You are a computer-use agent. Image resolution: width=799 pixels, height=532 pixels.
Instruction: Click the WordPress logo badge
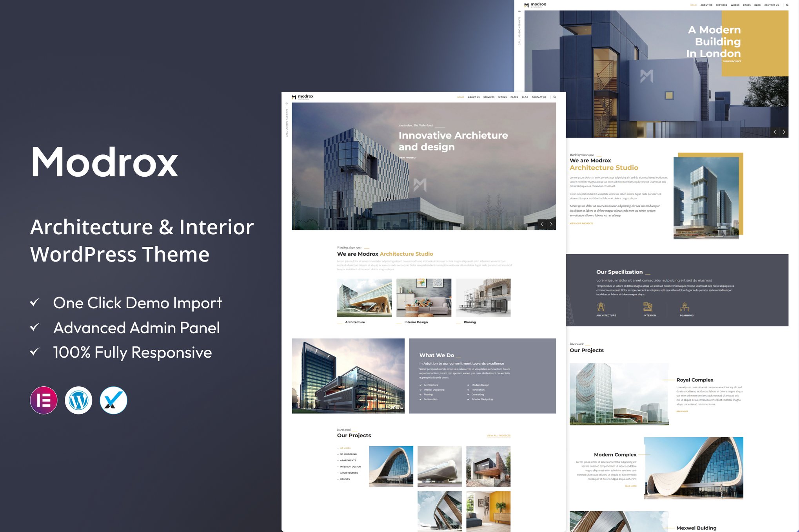point(79,400)
